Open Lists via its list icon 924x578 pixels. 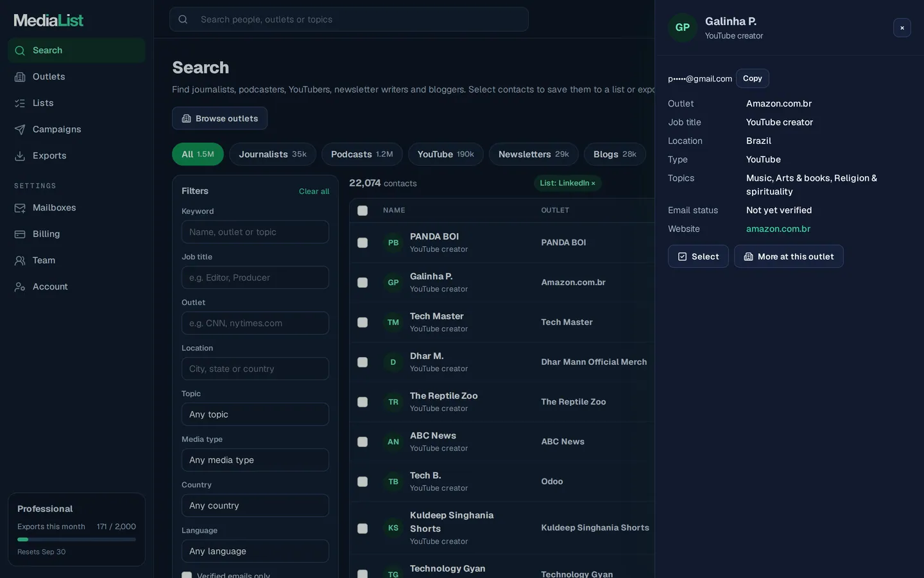click(x=20, y=103)
